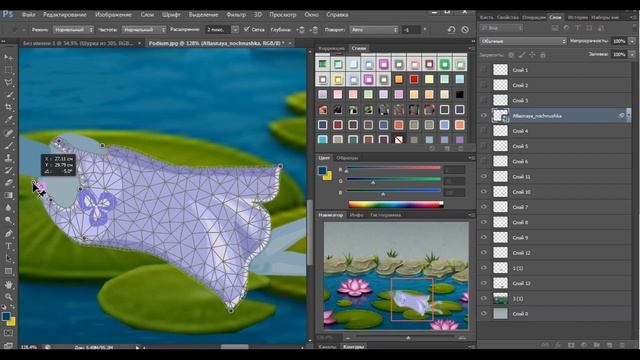
Task: Select the Polygonal Lasso tool
Action: [x=8, y=82]
